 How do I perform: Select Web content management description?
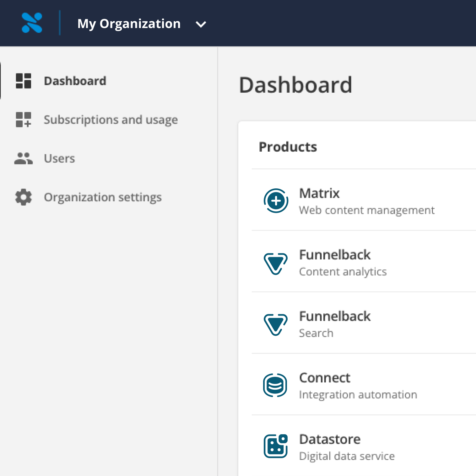(x=367, y=210)
